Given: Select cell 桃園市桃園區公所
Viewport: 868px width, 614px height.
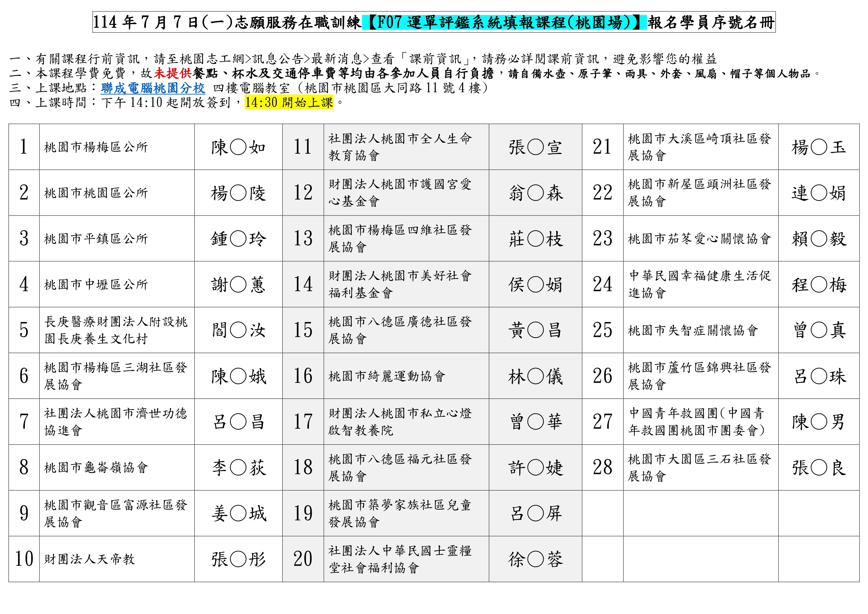Looking at the screenshot, I should pos(117,192).
